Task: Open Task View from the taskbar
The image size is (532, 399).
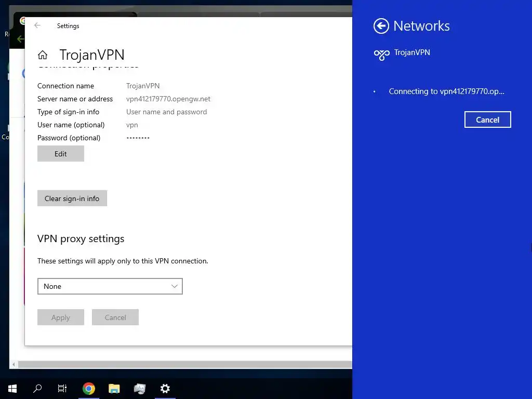Action: [x=62, y=389]
